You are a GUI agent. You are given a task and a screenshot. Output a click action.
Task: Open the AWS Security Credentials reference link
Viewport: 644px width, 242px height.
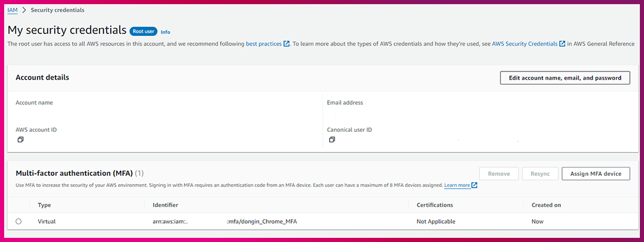[x=525, y=44]
